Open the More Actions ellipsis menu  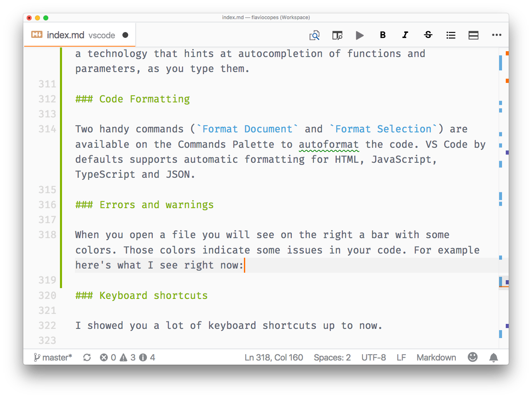click(497, 35)
